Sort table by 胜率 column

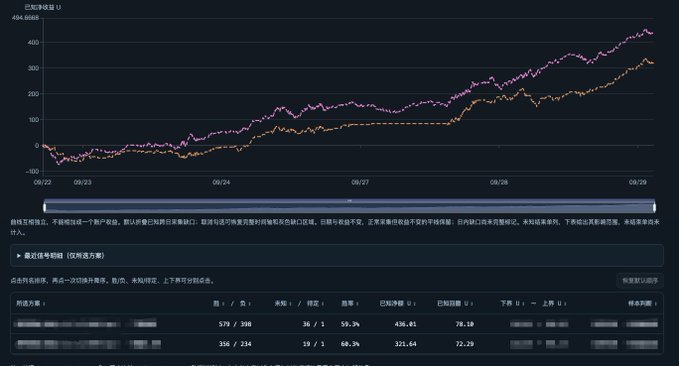coord(349,303)
